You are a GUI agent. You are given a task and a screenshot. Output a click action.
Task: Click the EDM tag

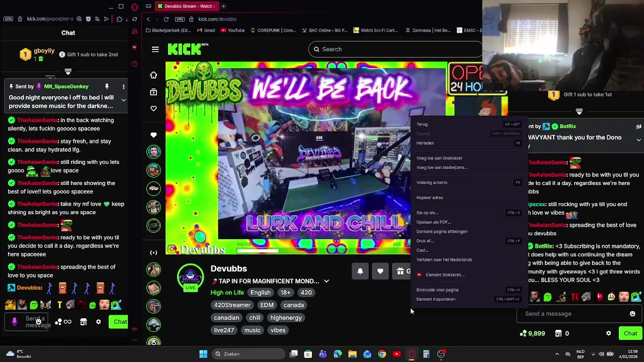pyautogui.click(x=267, y=305)
